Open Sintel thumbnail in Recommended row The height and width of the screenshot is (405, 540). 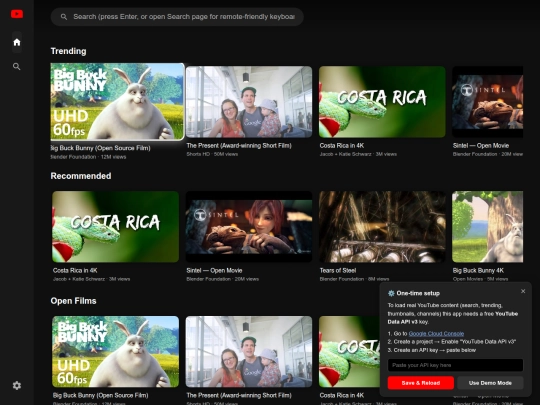pyautogui.click(x=249, y=227)
